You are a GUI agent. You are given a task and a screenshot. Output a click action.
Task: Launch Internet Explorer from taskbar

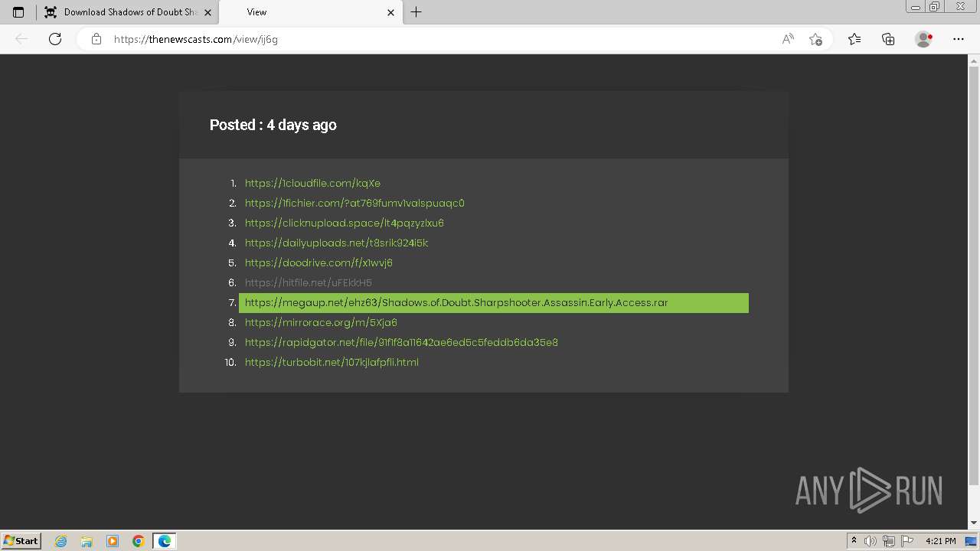coord(60,541)
